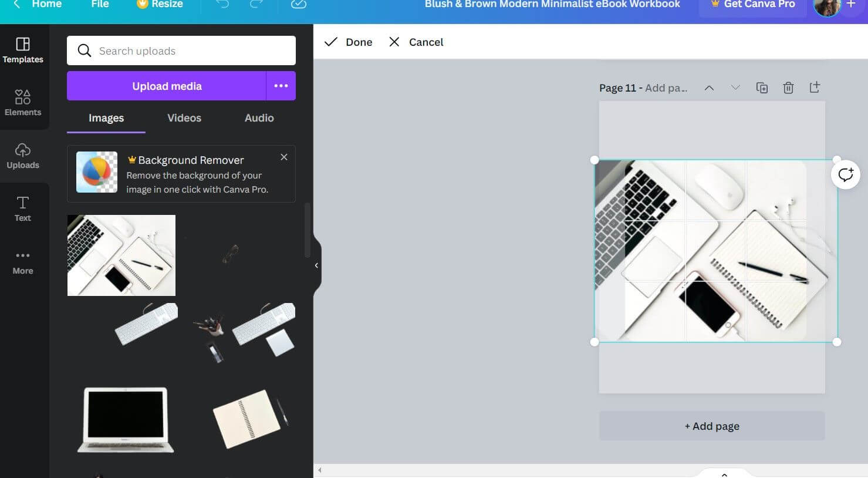The image size is (868, 478).
Task: Open the Uploads sidebar panel
Action: click(23, 156)
